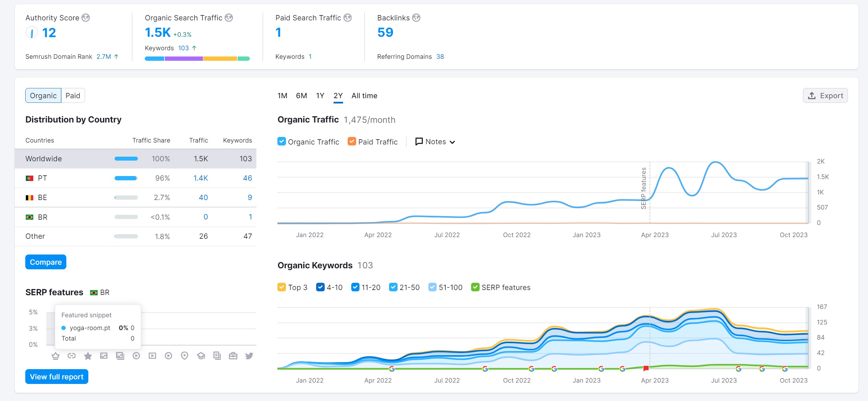
Task: Select the Twitter bird SERP icon
Action: tap(250, 356)
